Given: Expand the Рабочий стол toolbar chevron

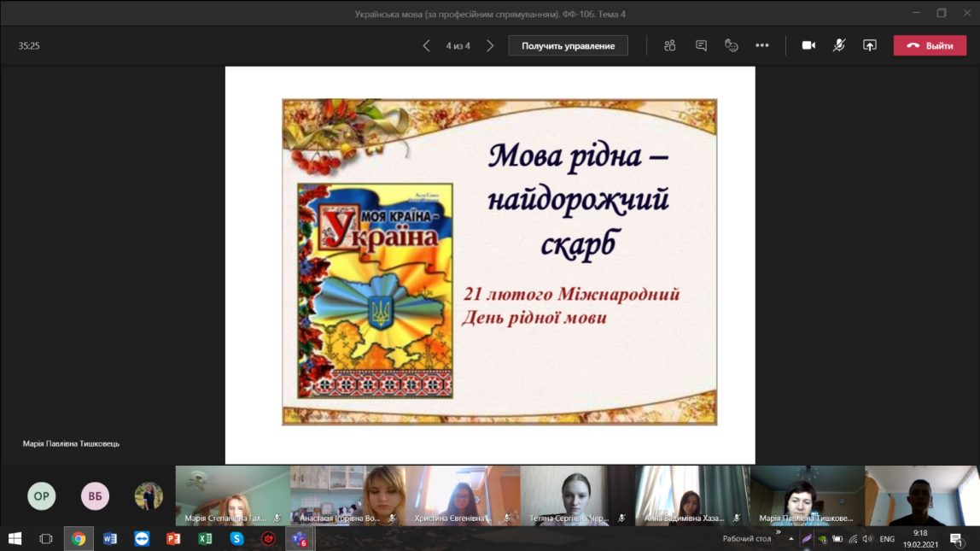Looking at the screenshot, I should coord(778,532).
